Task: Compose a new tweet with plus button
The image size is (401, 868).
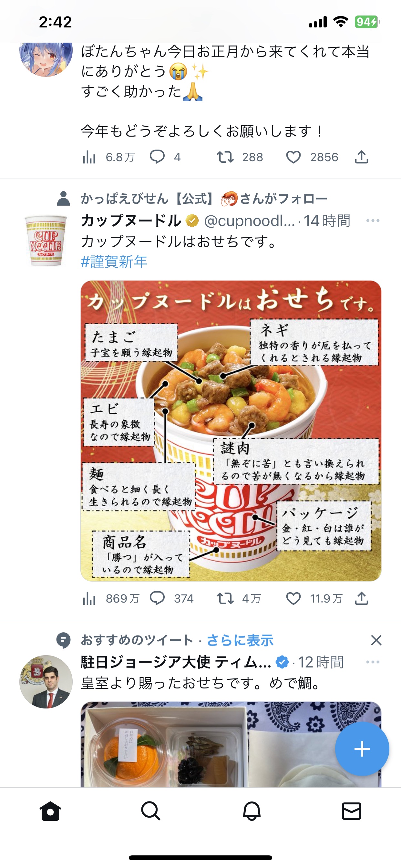Action: point(362,749)
